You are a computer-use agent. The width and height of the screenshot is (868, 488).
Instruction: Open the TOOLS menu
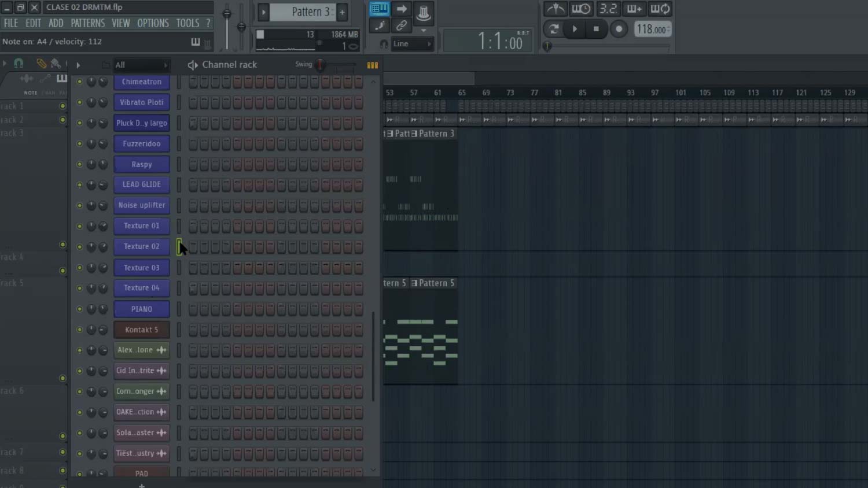point(187,23)
